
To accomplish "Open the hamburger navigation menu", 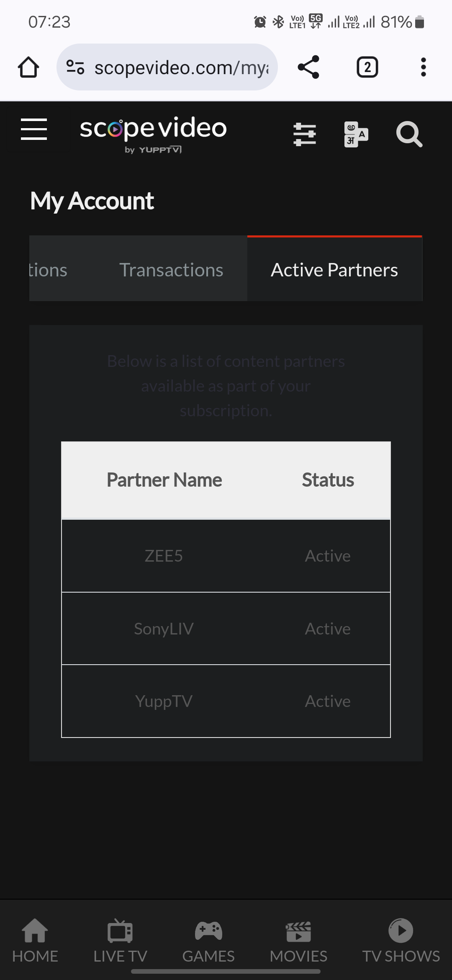I will [x=34, y=129].
